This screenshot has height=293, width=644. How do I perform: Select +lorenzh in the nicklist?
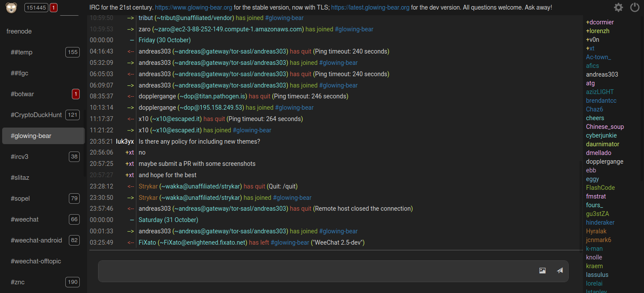coord(598,31)
